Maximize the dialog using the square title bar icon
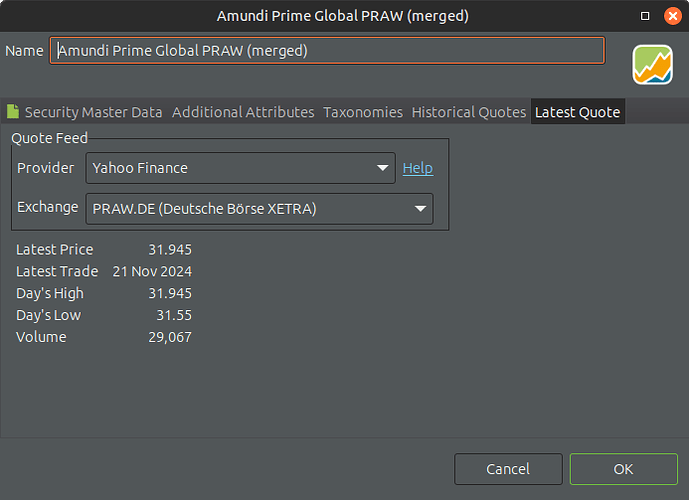689x500 pixels. click(645, 16)
